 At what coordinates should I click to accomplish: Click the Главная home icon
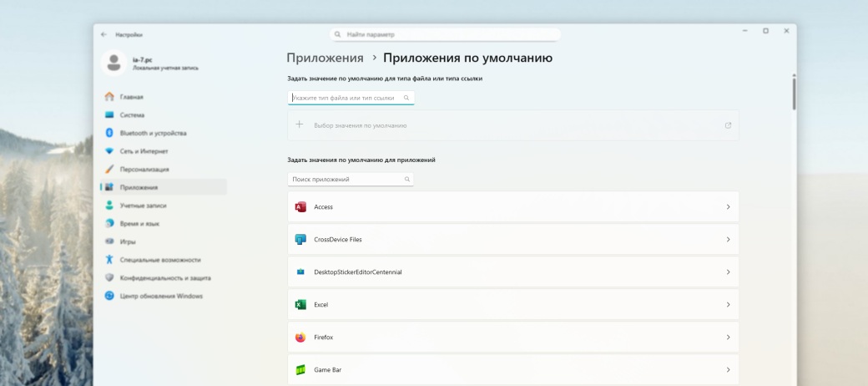(x=109, y=97)
